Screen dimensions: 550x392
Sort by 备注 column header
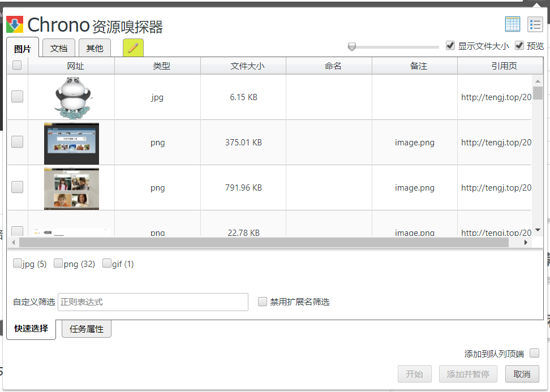tap(415, 66)
